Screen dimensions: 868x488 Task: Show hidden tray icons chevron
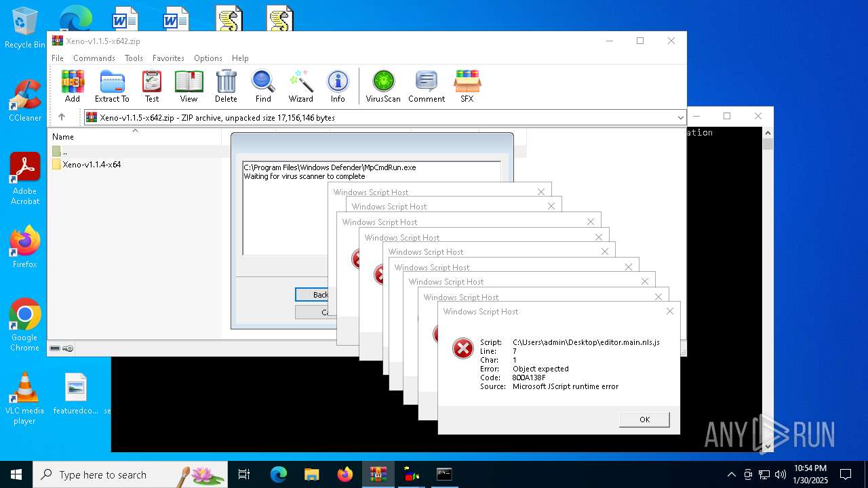[x=731, y=474]
